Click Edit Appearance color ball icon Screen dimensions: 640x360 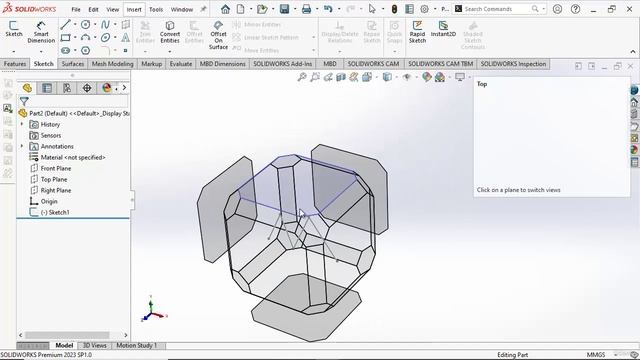427,77
